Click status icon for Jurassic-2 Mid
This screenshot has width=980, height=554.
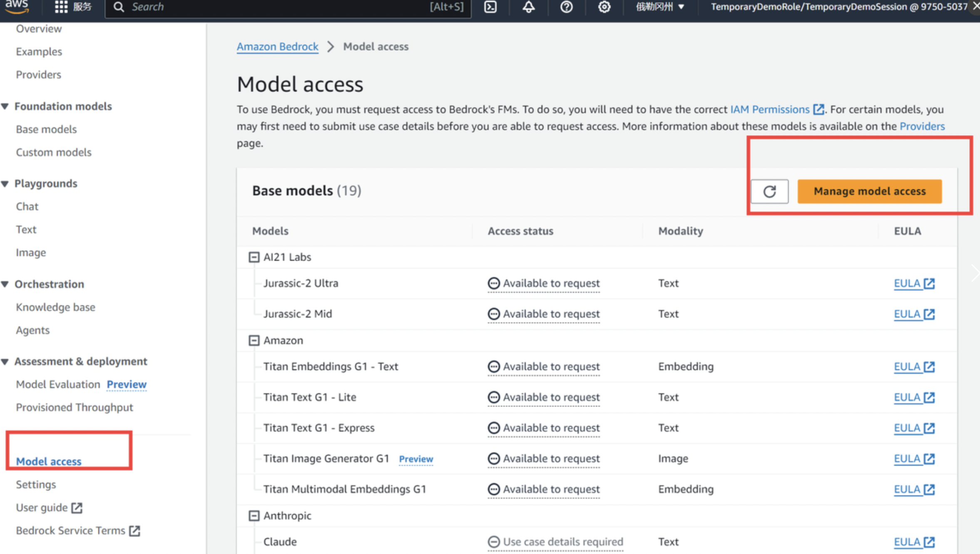pyautogui.click(x=493, y=314)
